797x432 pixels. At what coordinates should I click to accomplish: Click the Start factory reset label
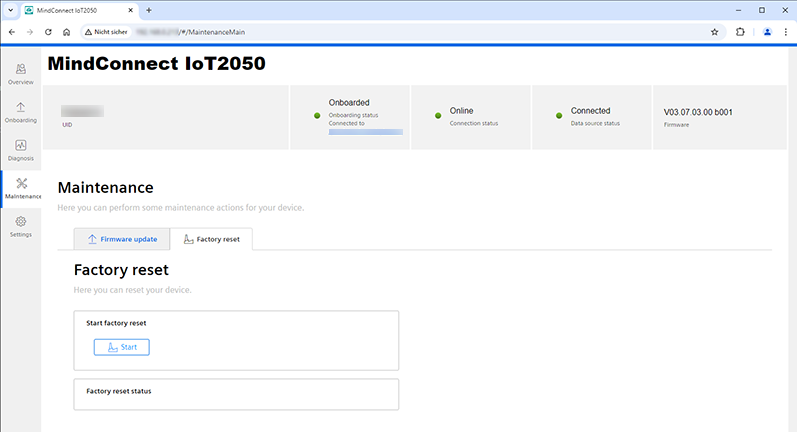(x=116, y=323)
